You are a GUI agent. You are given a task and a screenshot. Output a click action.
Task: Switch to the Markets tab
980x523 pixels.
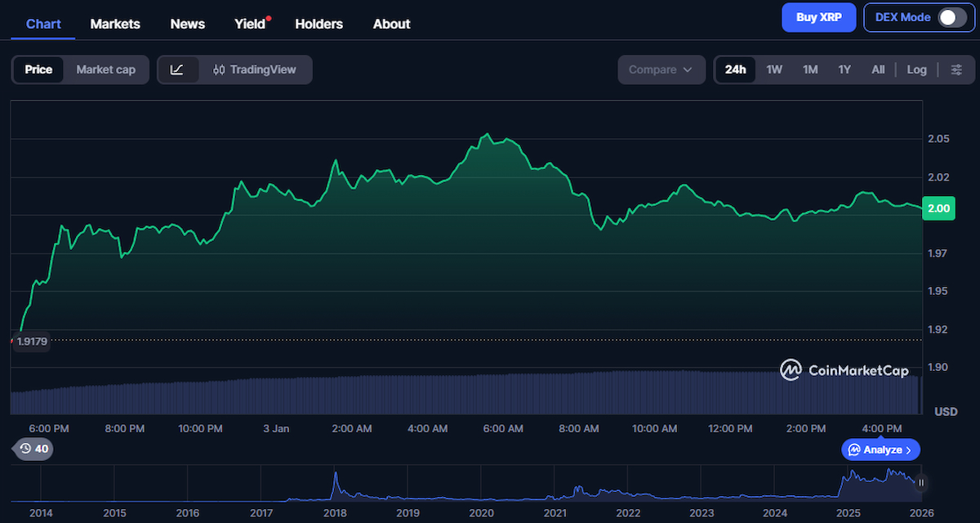[114, 24]
